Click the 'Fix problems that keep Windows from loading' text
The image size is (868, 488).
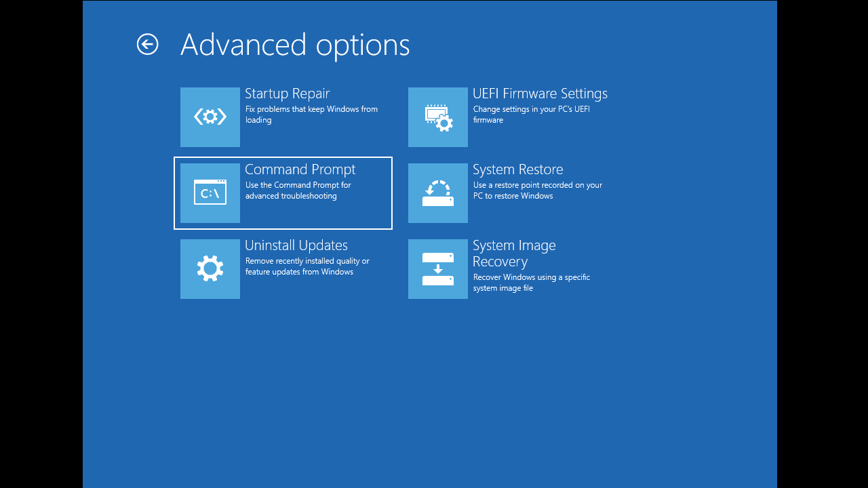coord(312,114)
